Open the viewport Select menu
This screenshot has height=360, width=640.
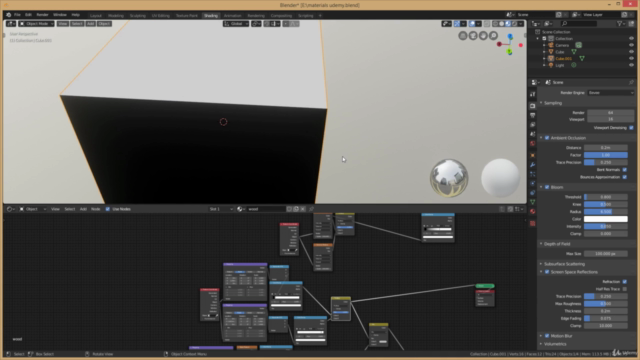(x=77, y=24)
